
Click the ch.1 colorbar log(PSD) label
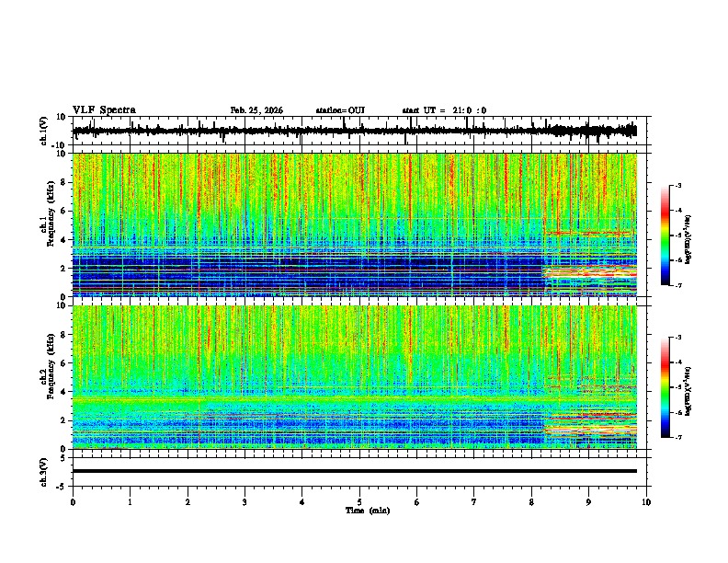click(x=688, y=240)
